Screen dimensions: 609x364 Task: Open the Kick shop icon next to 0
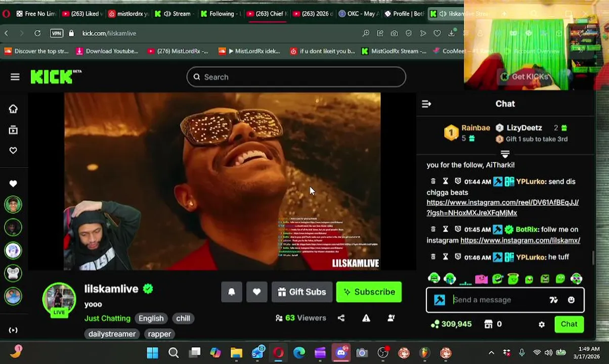(x=488, y=324)
